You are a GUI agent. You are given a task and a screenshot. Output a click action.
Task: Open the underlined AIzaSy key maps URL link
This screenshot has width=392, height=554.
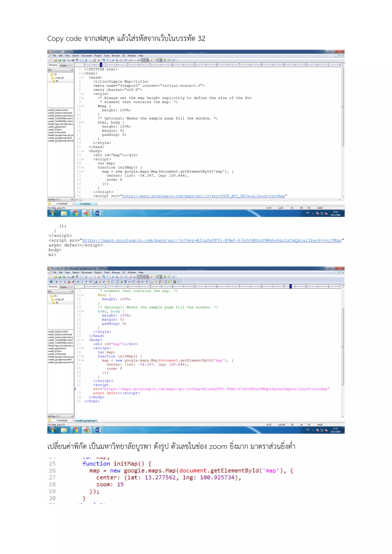pos(212,240)
